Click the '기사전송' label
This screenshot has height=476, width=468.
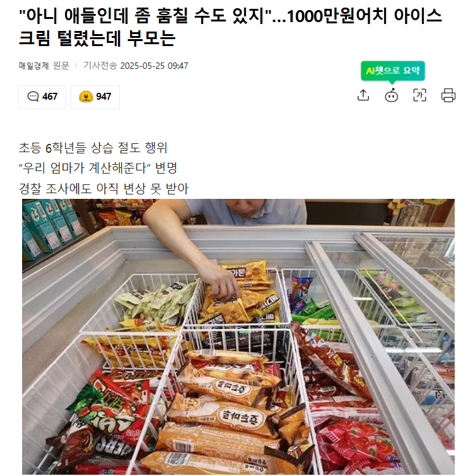click(x=100, y=66)
